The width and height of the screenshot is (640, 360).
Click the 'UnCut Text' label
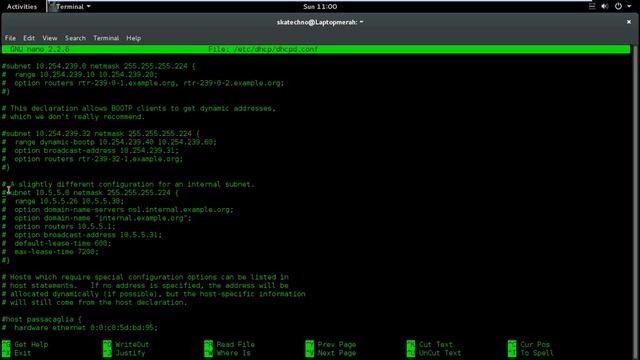(440, 353)
